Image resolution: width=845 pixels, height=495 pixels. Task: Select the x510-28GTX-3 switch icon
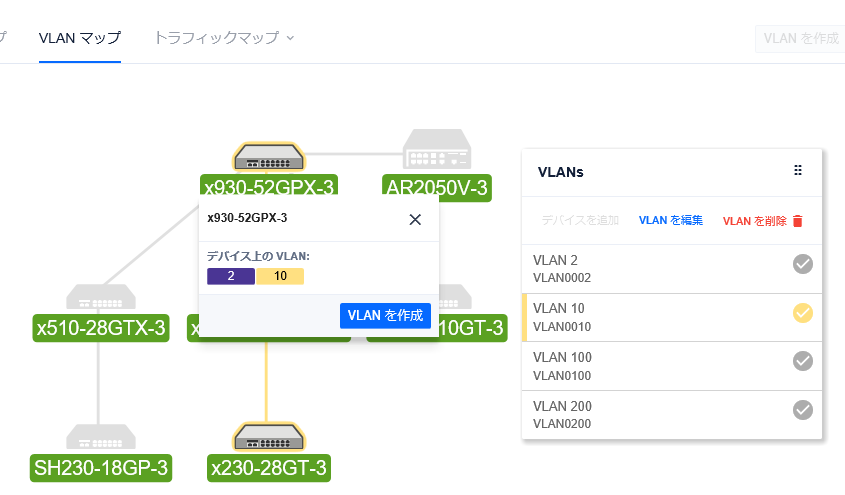pyautogui.click(x=101, y=297)
